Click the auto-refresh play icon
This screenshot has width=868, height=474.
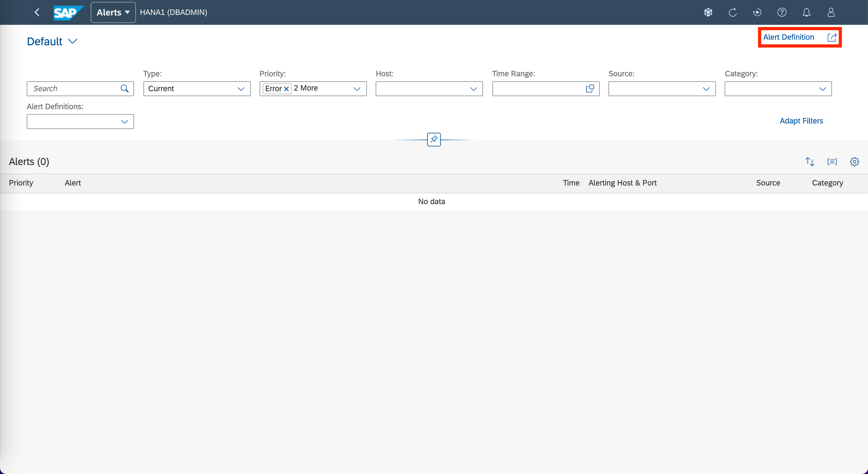[757, 12]
